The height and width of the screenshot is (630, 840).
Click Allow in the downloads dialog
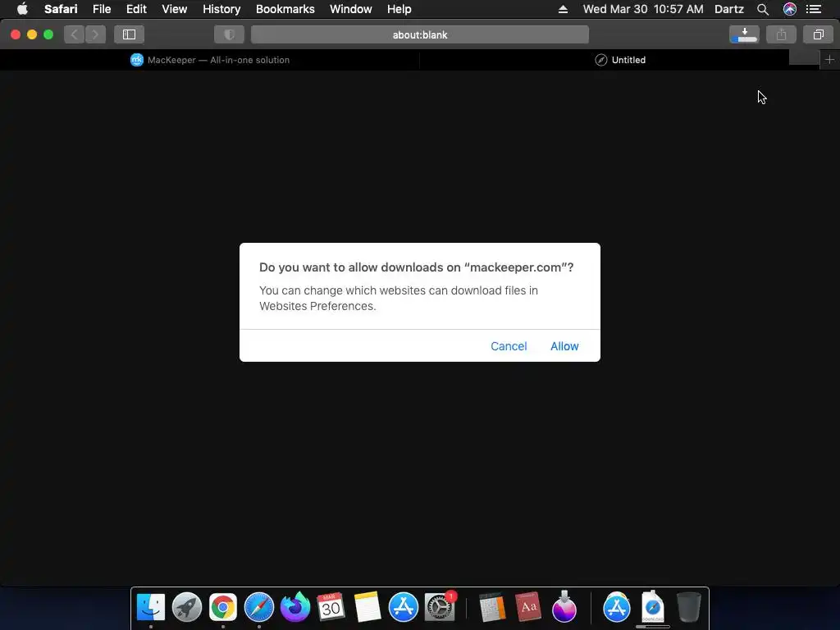coord(564,346)
